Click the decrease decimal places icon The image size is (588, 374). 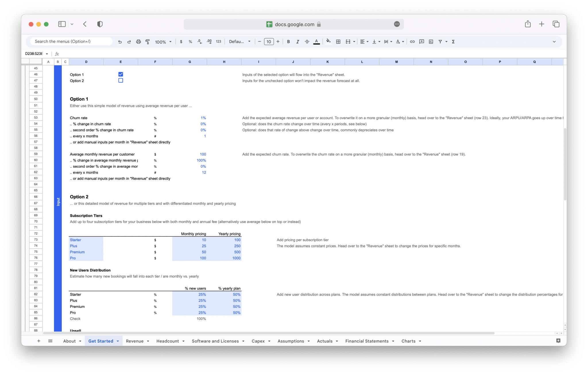(x=199, y=41)
